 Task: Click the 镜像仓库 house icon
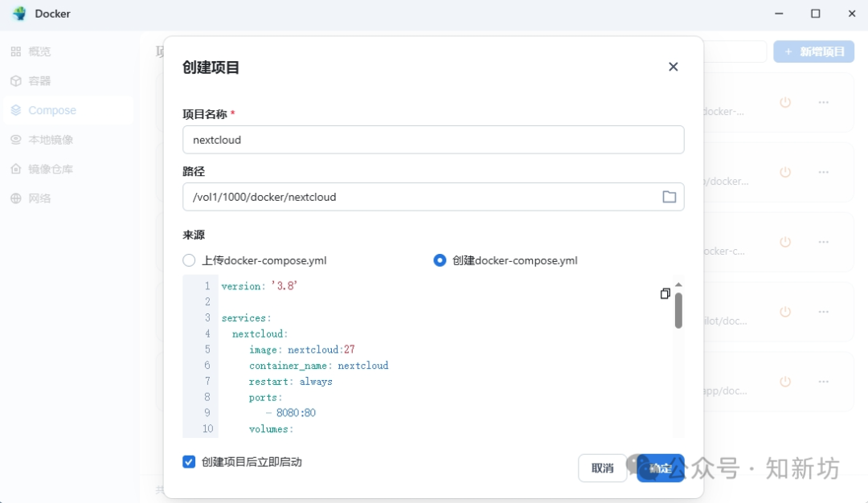[16, 169]
